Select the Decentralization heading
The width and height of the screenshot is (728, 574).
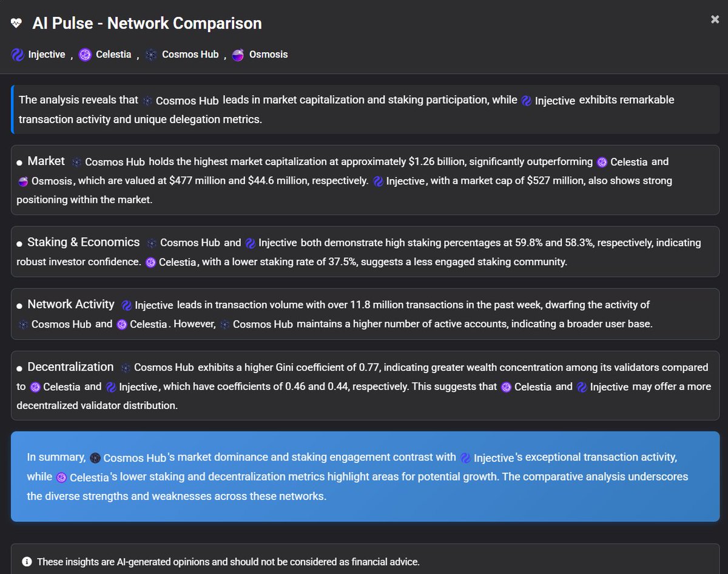coord(70,367)
